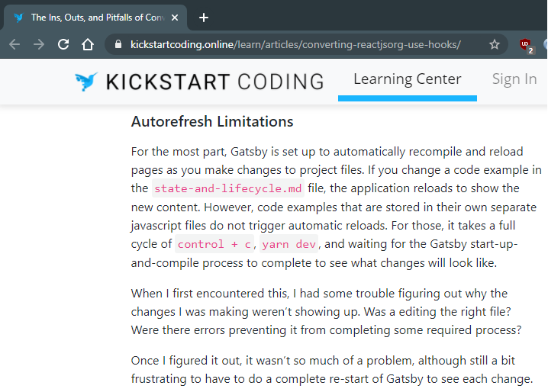Viewport: 548px width, 392px height.
Task: Open the Learning Center menu item
Action: 408,79
